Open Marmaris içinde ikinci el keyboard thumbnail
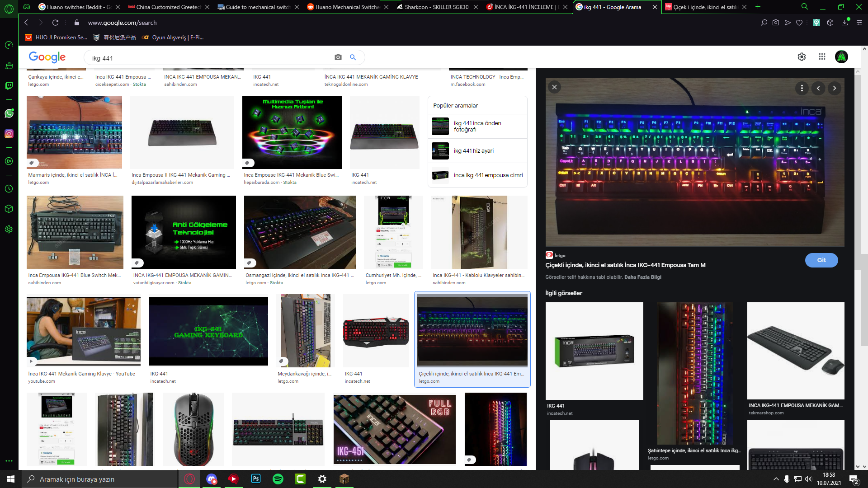Image resolution: width=868 pixels, height=488 pixels. click(x=74, y=132)
